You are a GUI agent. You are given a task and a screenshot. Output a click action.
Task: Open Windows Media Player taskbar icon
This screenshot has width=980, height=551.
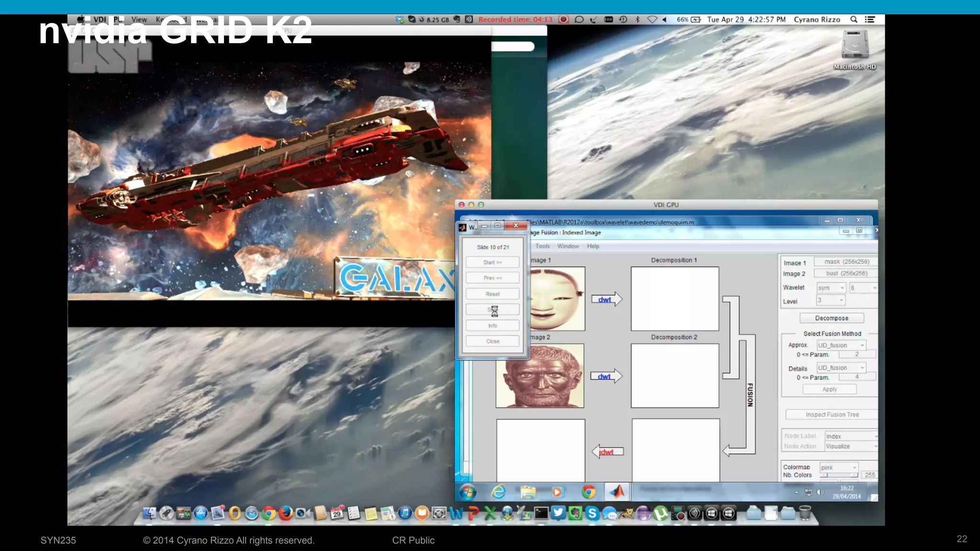(x=557, y=492)
